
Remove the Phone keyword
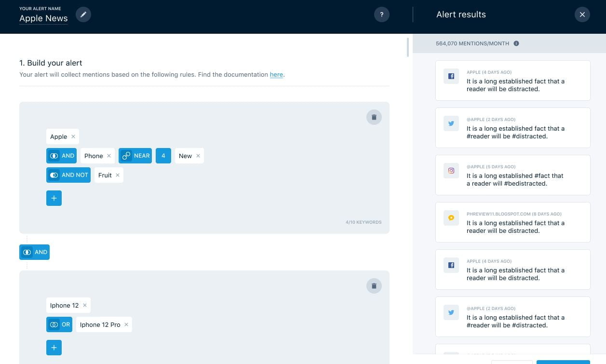pyautogui.click(x=109, y=156)
